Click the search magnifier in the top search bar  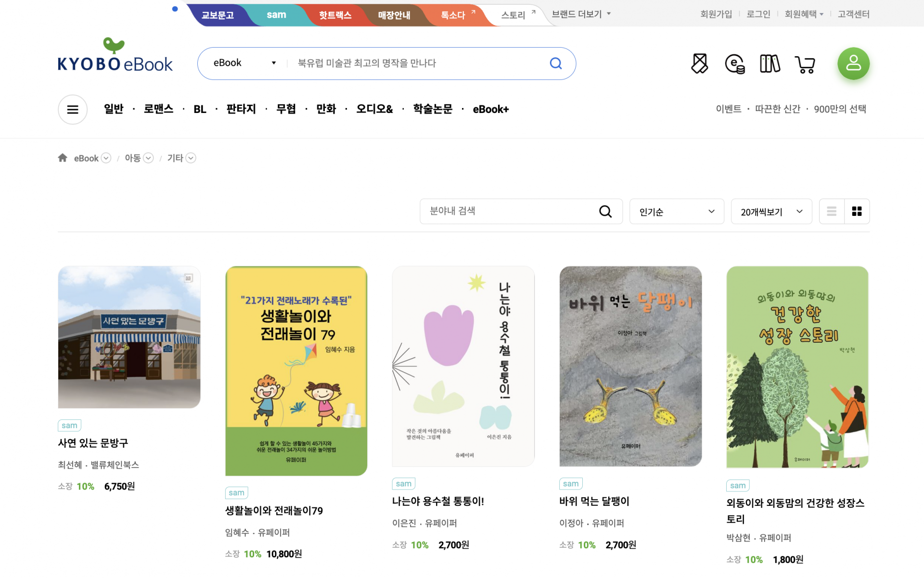(555, 63)
